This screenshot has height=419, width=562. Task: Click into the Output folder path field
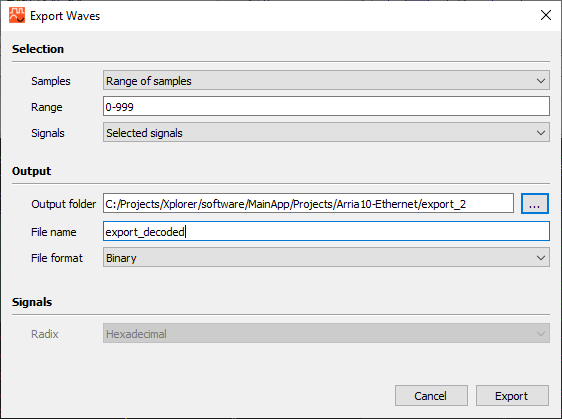[x=308, y=203]
